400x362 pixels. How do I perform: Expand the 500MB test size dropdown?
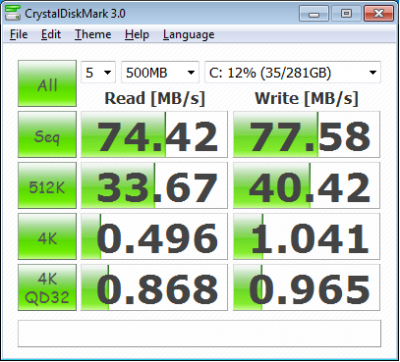pyautogui.click(x=160, y=72)
